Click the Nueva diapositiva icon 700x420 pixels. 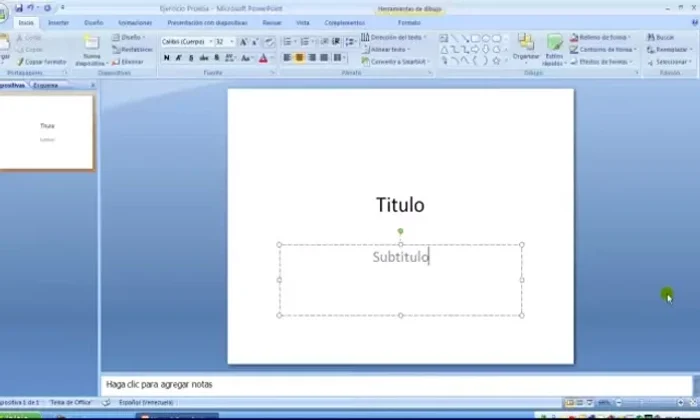(92, 48)
